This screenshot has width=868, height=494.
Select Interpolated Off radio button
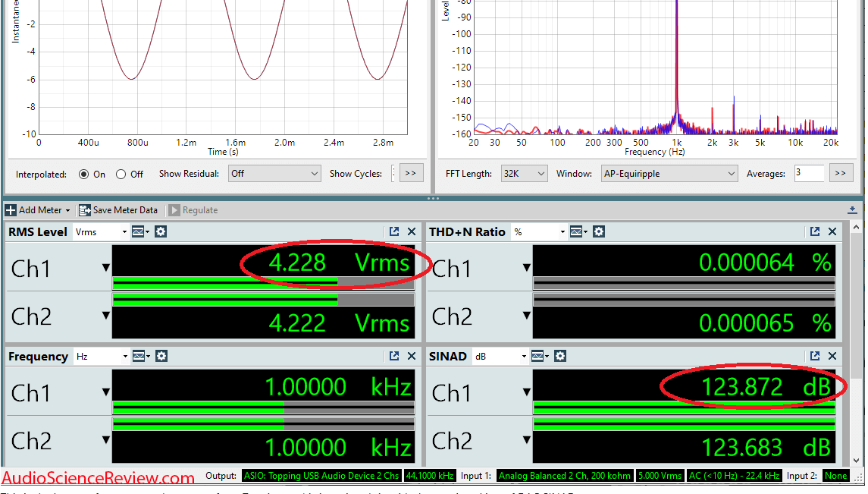click(x=121, y=174)
